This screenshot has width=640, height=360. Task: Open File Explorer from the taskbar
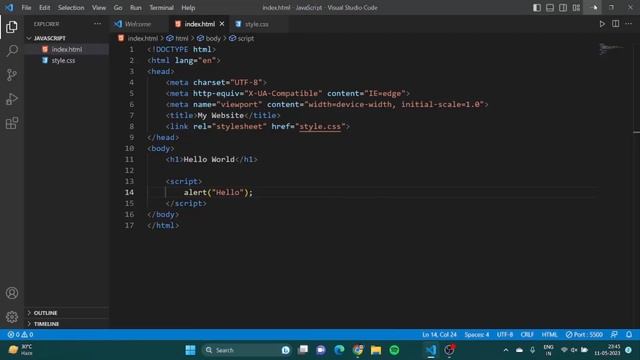pos(376,350)
